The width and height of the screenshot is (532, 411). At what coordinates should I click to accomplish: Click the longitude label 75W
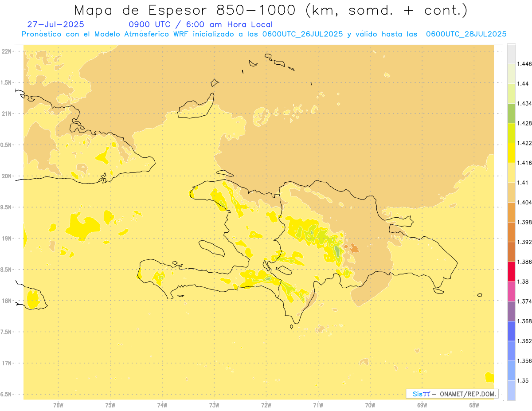tap(110, 405)
